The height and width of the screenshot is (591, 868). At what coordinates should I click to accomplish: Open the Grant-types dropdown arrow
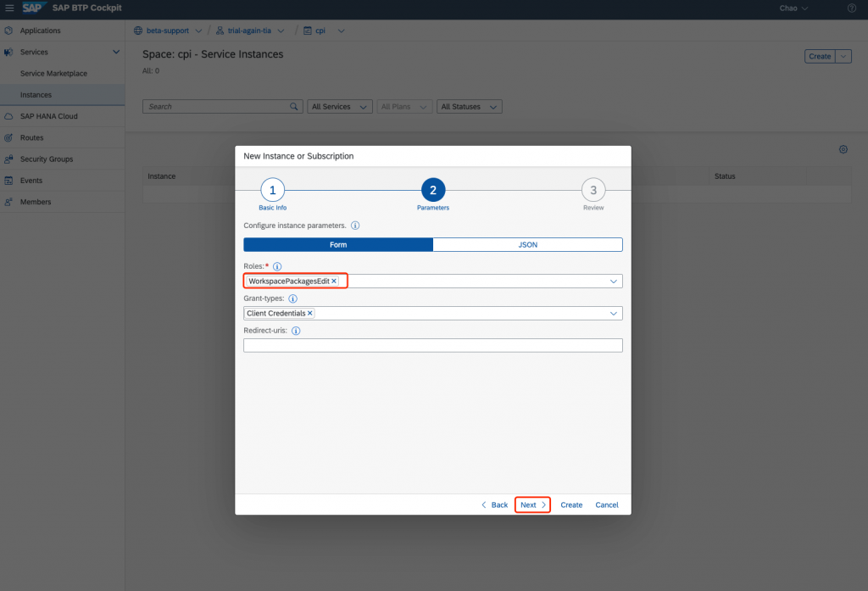point(614,314)
